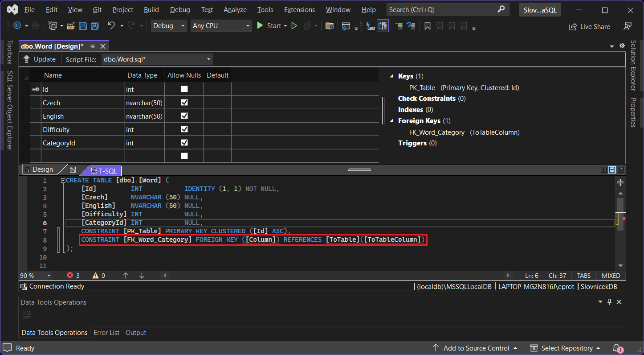This screenshot has width=644, height=355.
Task: Click the Search (Ctrl+Q) box
Action: pos(441,9)
